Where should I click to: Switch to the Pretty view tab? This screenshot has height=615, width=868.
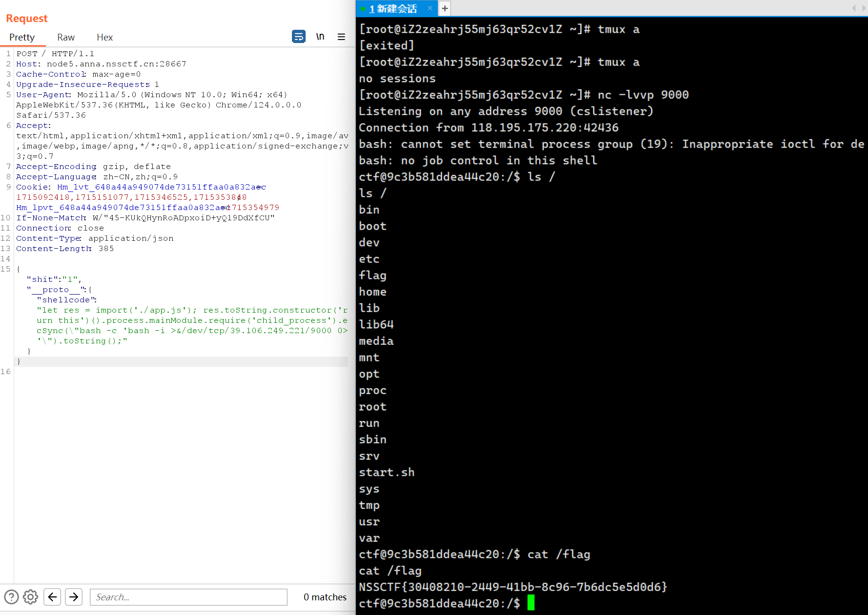click(22, 37)
